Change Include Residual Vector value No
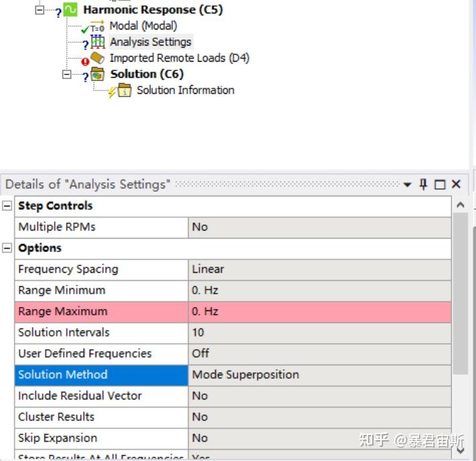This screenshot has height=461, width=476. click(319, 396)
